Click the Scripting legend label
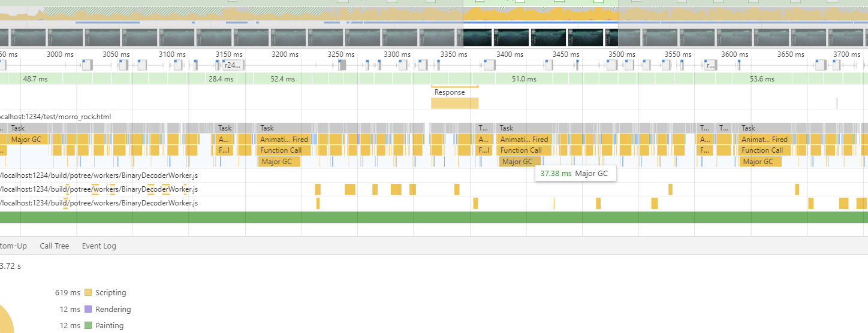 tap(111, 293)
